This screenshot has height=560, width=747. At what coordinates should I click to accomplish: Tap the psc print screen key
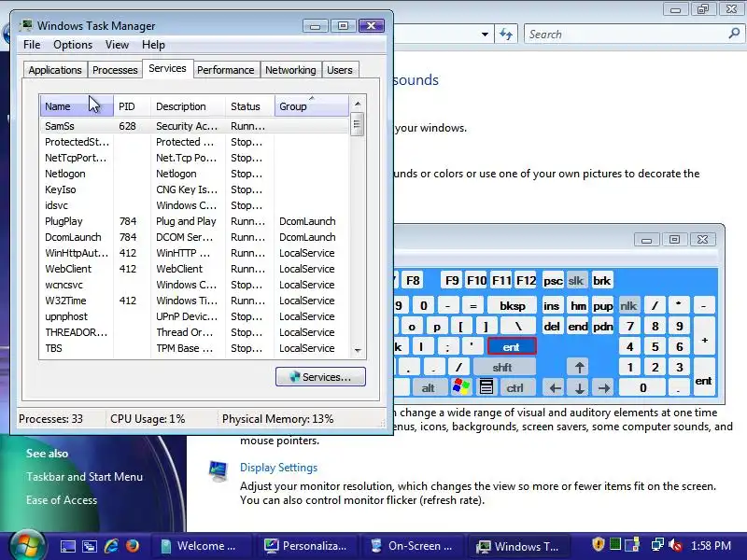click(x=553, y=281)
